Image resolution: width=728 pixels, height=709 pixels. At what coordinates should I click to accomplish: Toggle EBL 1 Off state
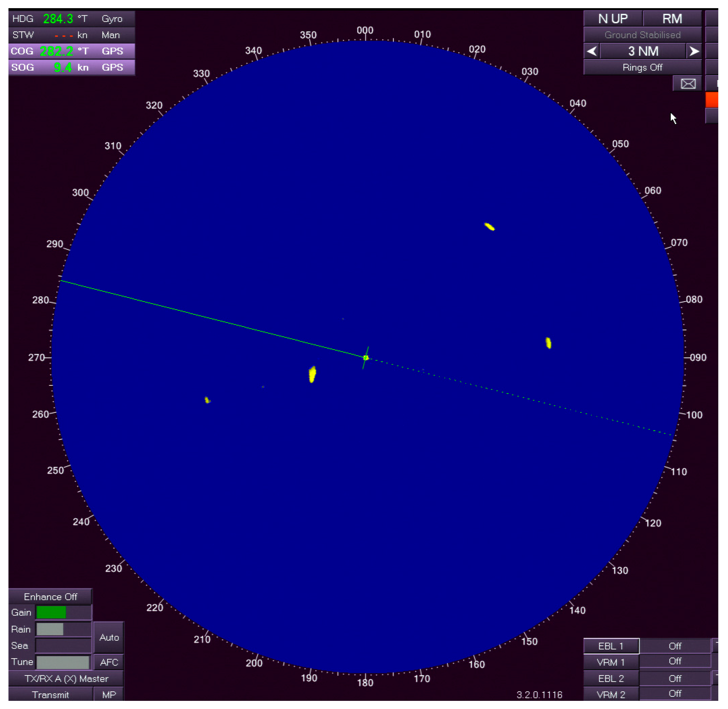tap(674, 646)
